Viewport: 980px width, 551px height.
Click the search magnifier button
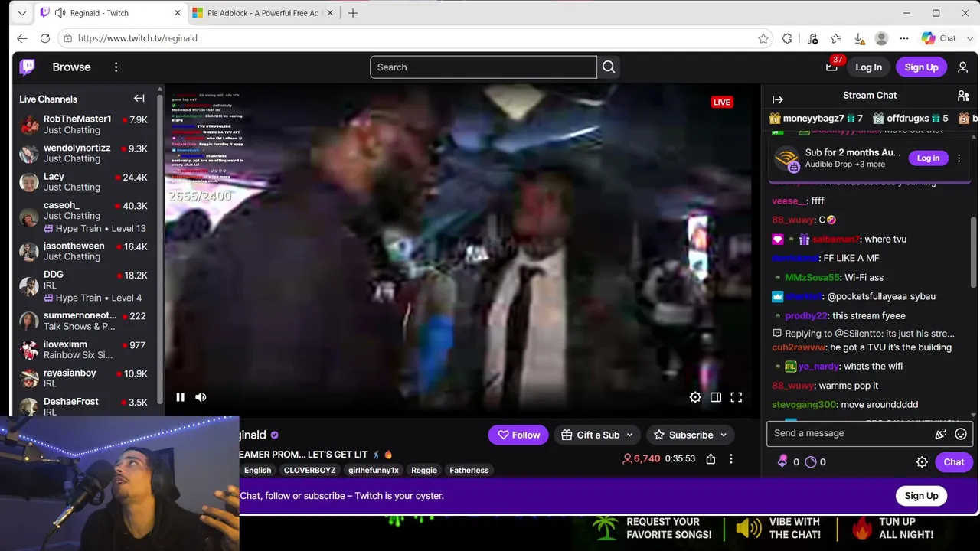(609, 67)
